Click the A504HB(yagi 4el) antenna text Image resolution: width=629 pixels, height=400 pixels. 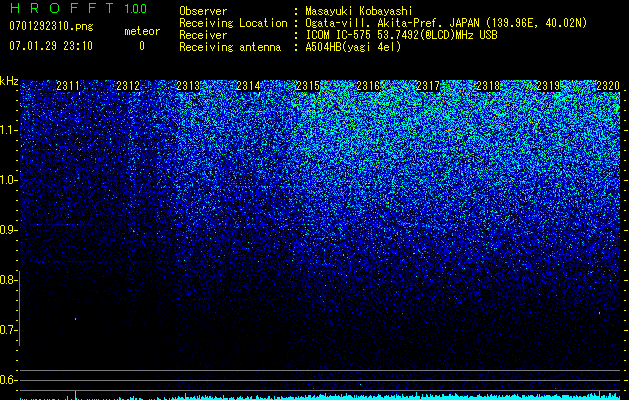[x=353, y=47]
